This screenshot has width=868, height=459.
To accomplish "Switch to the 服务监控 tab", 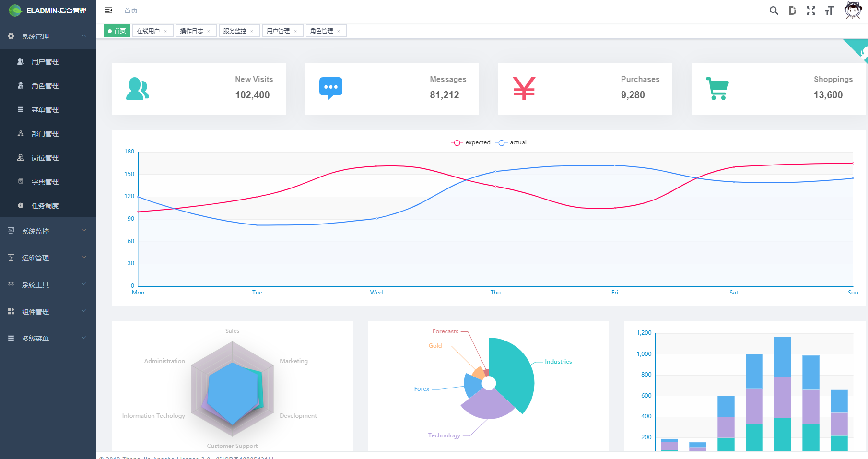I will (235, 31).
